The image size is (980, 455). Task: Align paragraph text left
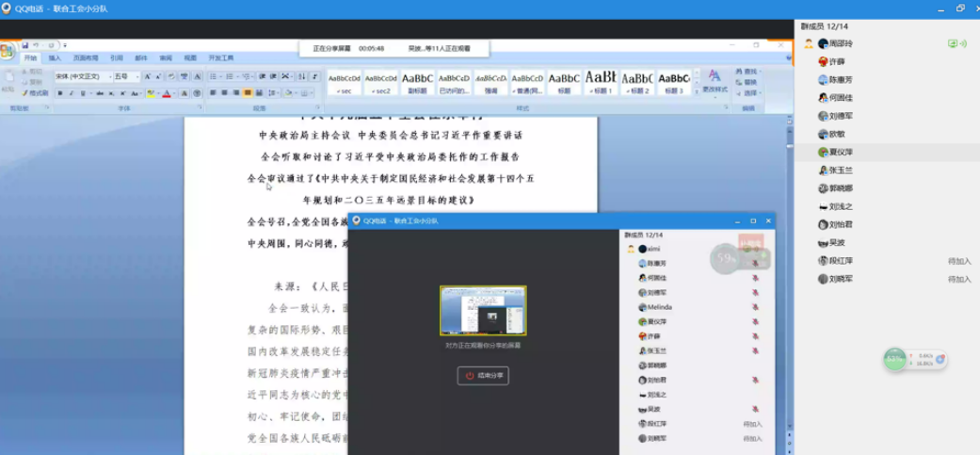[x=213, y=92]
